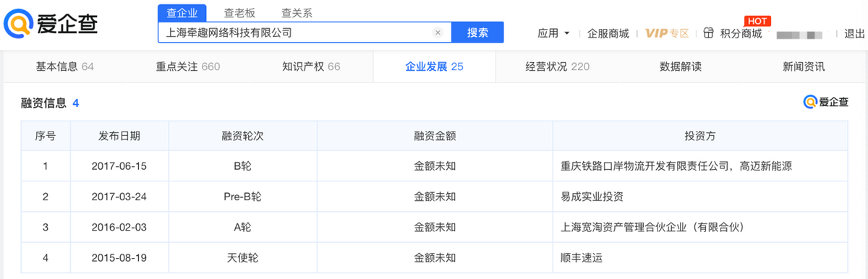Viewport: 868px width, 279px height.
Task: Click the 融资轮次 column header
Action: click(x=242, y=136)
